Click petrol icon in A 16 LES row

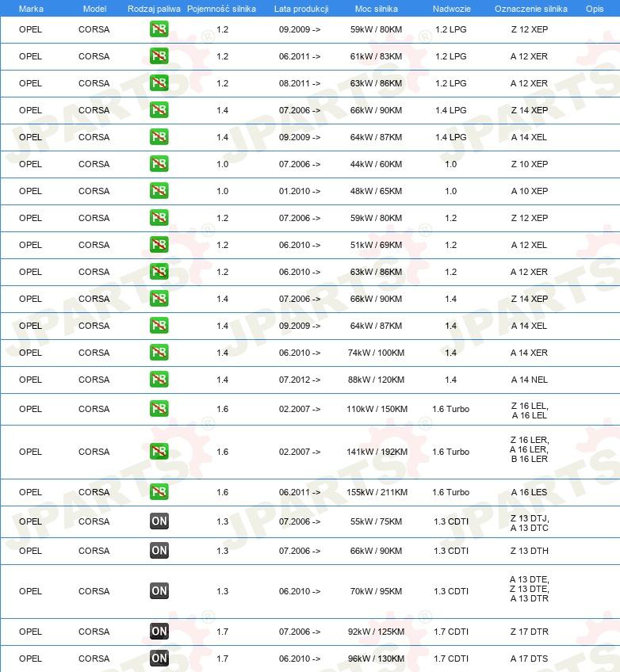(x=159, y=491)
